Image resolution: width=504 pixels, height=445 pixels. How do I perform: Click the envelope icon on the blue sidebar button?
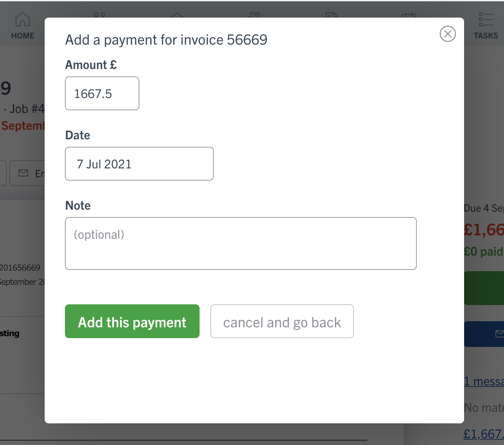[500, 334]
